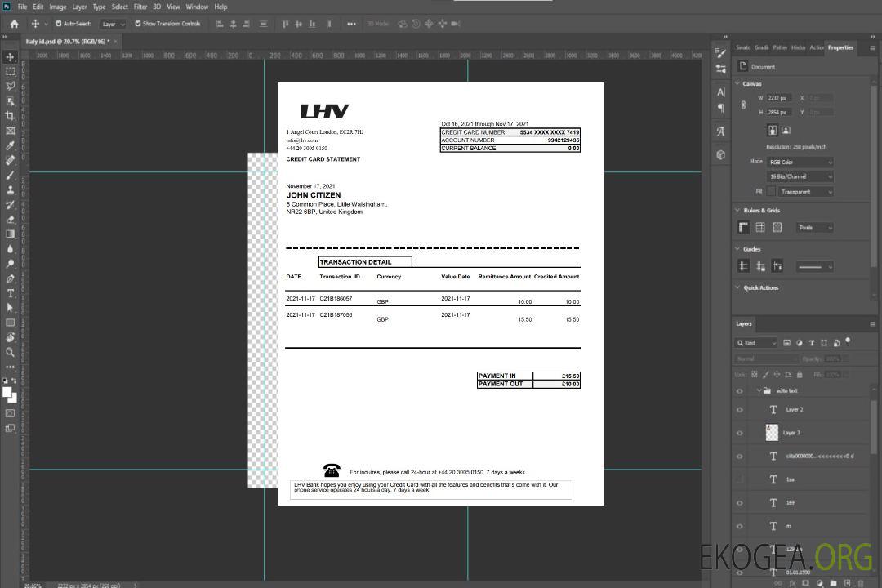The height and width of the screenshot is (588, 882).
Task: Hide the '169' text layer
Action: 740,503
